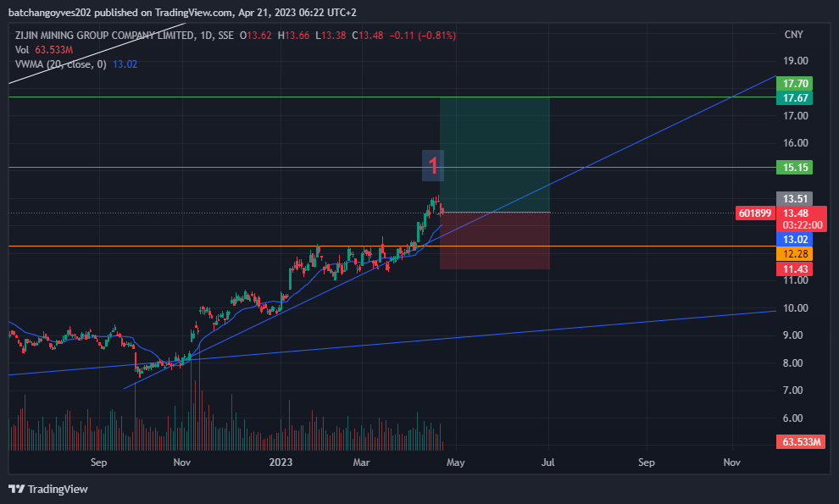Click the countdown timer 03:22:00 label

[802, 225]
